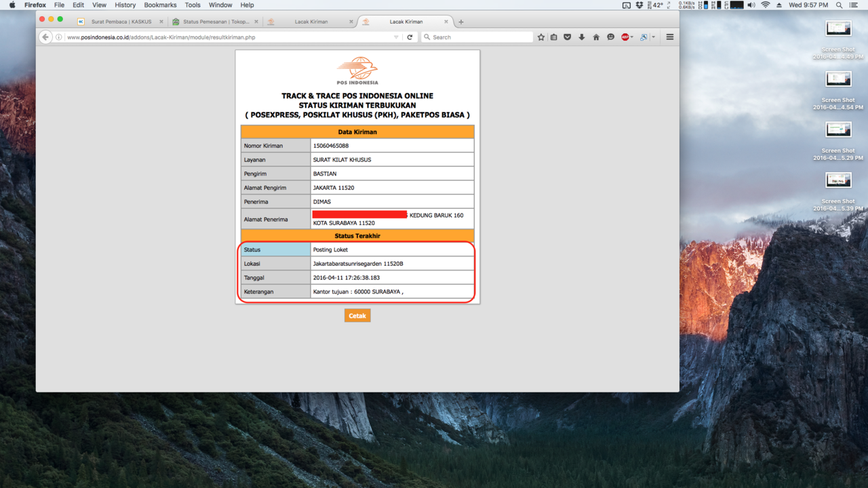The height and width of the screenshot is (488, 868).
Task: Click the Kantor tujuan 60000 SURABAYA text
Action: click(x=358, y=292)
